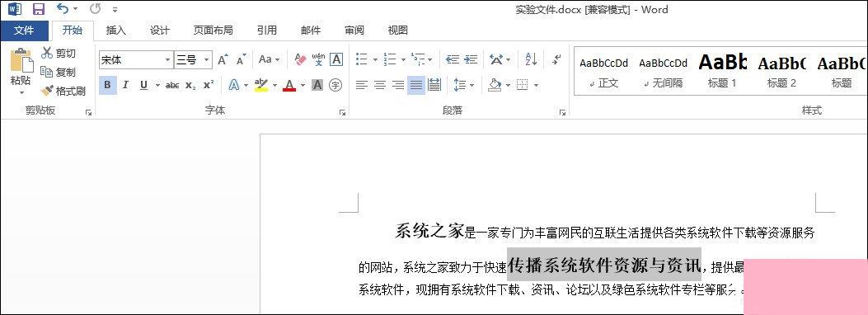Switch to the 引用 ribbon tab
This screenshot has width=868, height=315.
point(267,31)
